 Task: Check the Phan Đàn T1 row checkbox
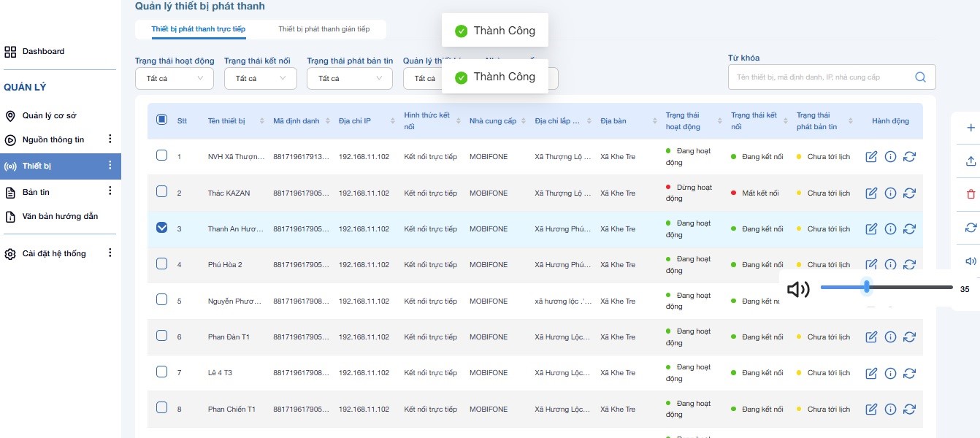tap(162, 336)
